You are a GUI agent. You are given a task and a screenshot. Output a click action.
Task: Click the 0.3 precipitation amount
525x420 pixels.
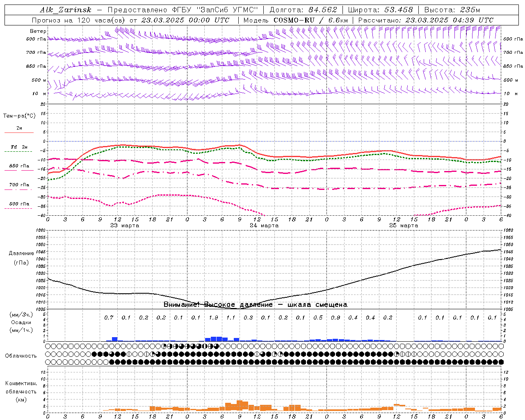248,317
